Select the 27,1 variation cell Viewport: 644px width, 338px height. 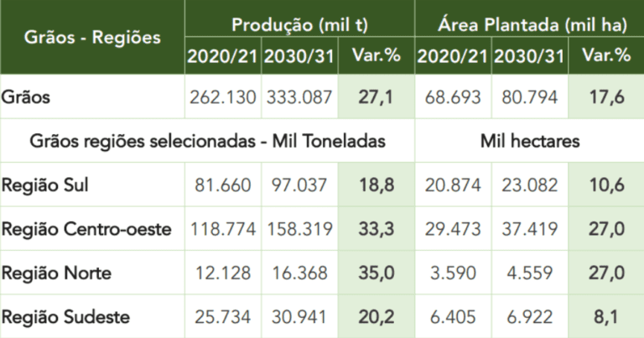coord(377,97)
